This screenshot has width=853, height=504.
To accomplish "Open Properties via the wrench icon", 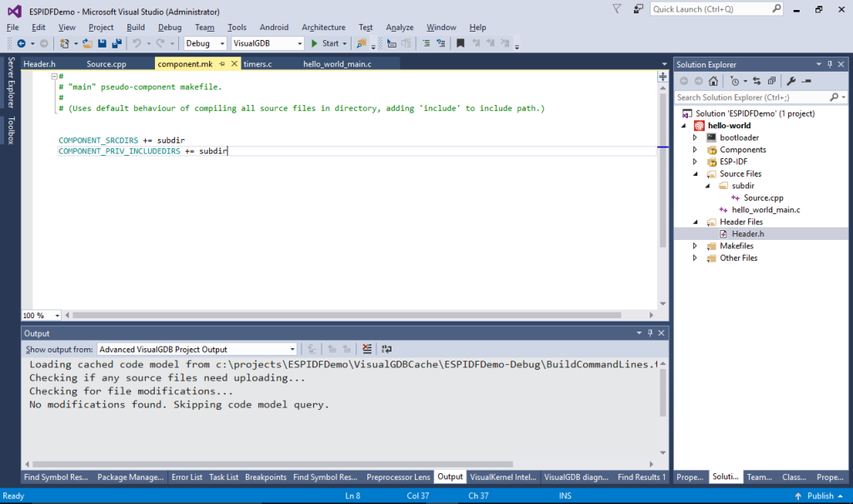I will pos(791,81).
